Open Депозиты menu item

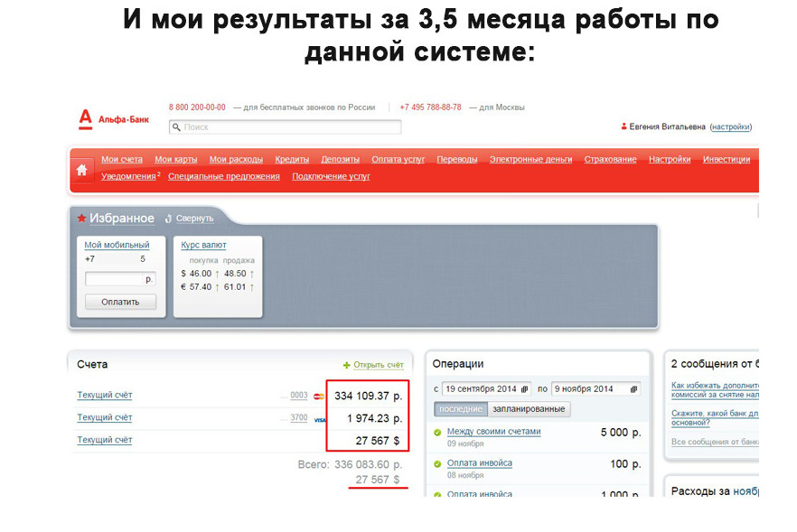[x=340, y=159]
